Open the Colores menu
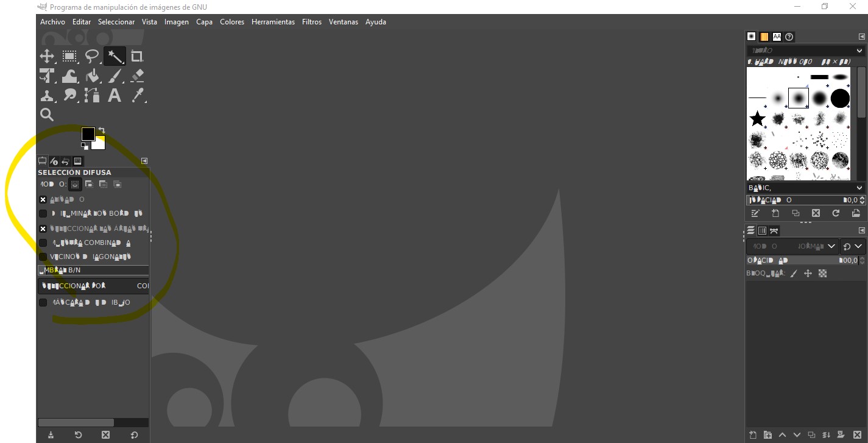 tap(232, 22)
